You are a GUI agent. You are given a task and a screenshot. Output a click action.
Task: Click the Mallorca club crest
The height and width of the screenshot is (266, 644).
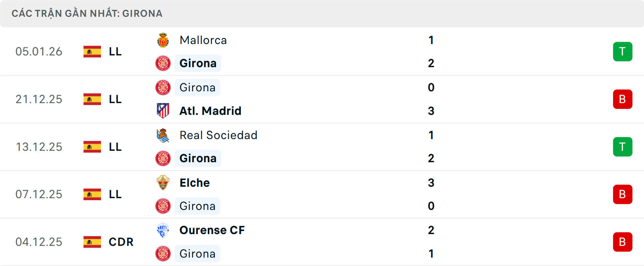(x=163, y=40)
